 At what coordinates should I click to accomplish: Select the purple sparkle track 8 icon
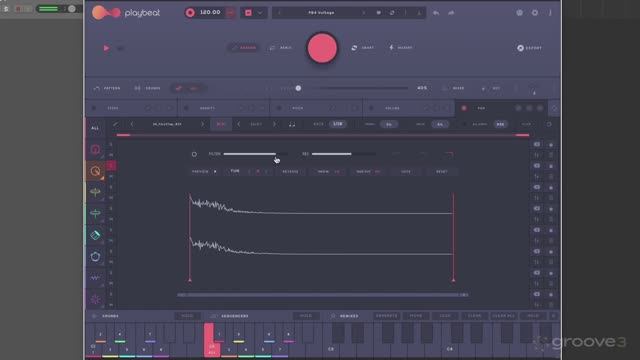pyautogui.click(x=95, y=299)
